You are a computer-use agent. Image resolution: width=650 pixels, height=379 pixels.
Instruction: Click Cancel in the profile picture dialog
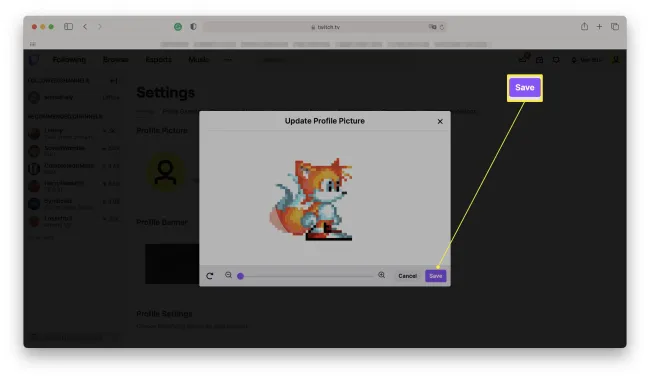pyautogui.click(x=407, y=276)
